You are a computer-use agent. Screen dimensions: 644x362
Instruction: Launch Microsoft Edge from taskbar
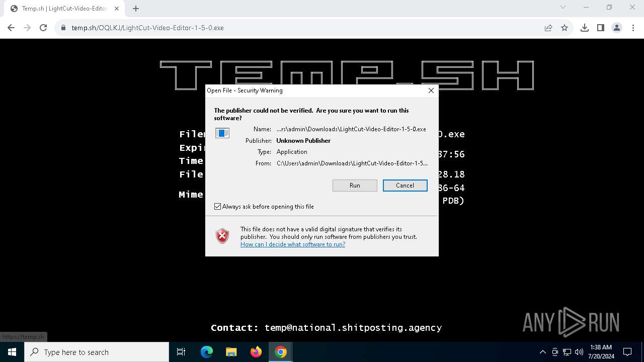pyautogui.click(x=207, y=352)
